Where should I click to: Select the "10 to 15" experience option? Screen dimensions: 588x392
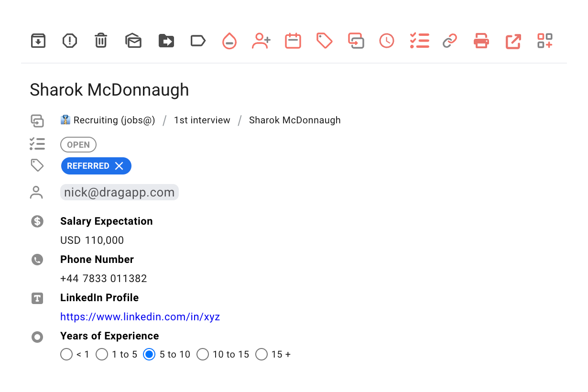click(x=203, y=354)
